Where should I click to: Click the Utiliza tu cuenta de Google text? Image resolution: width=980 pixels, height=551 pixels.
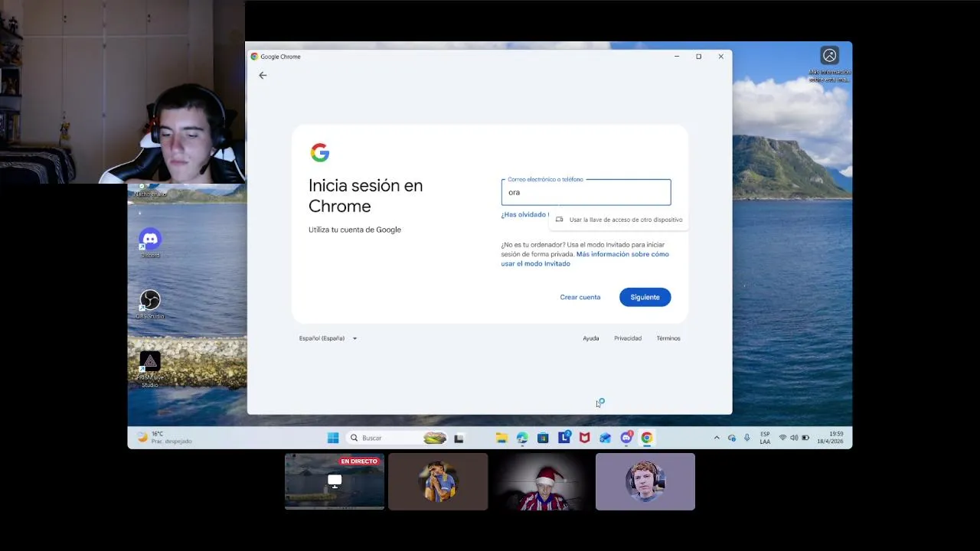point(354,230)
